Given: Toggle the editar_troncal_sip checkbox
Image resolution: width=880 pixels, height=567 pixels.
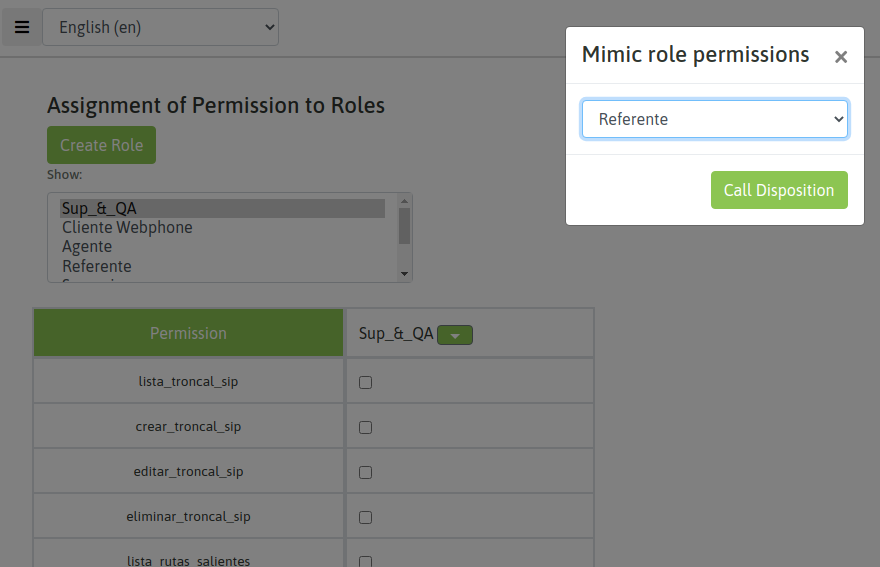Looking at the screenshot, I should (x=365, y=472).
